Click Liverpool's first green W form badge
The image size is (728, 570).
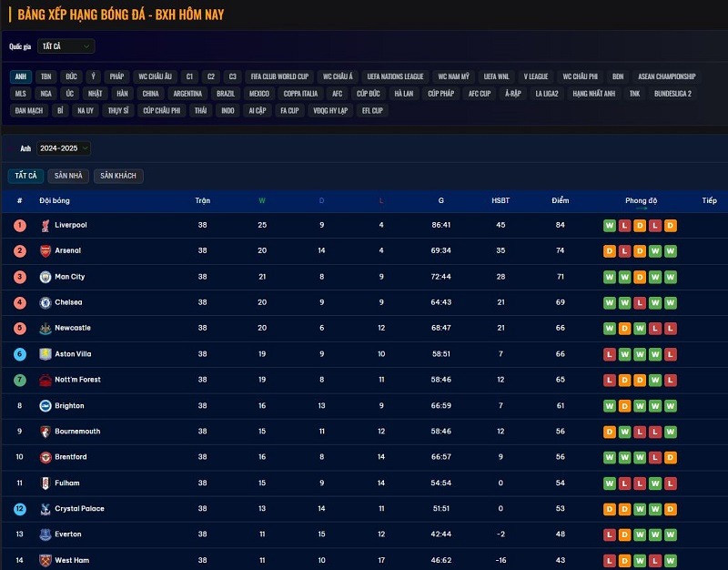(610, 226)
